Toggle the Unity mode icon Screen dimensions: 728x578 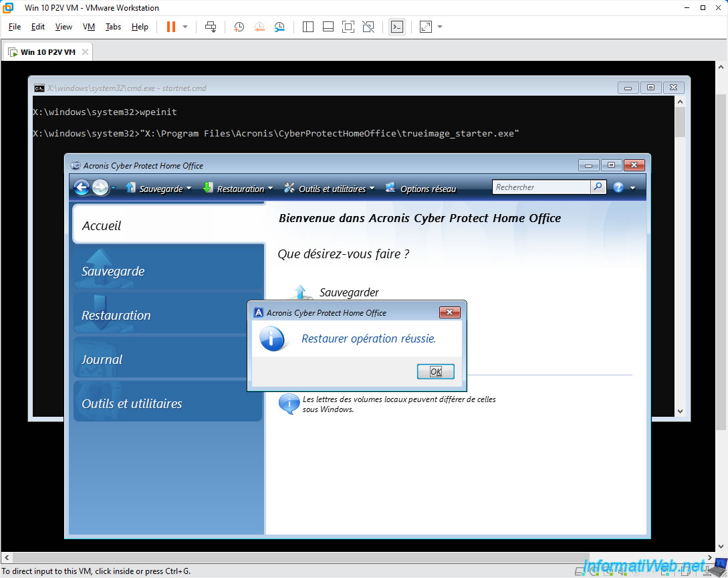tap(368, 27)
